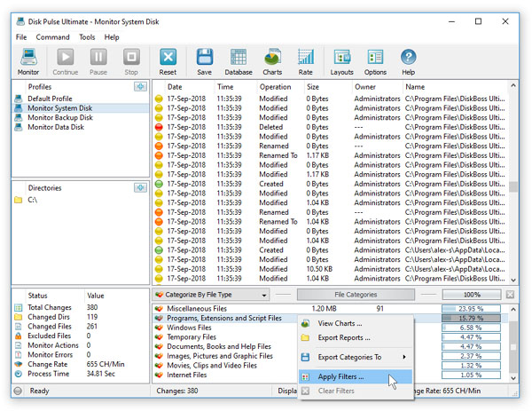The image size is (532, 411).
Task: Select the Windows Files category
Action: point(189,328)
